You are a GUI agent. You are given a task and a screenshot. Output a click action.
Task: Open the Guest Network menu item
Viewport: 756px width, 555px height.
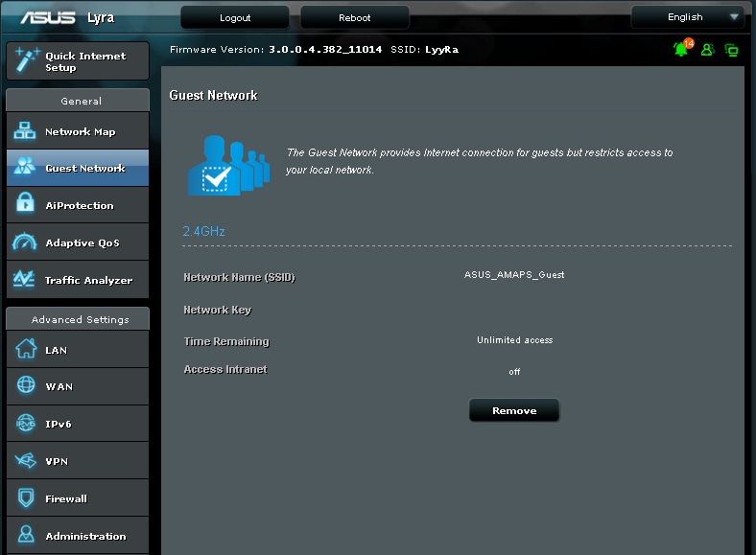tap(84, 169)
